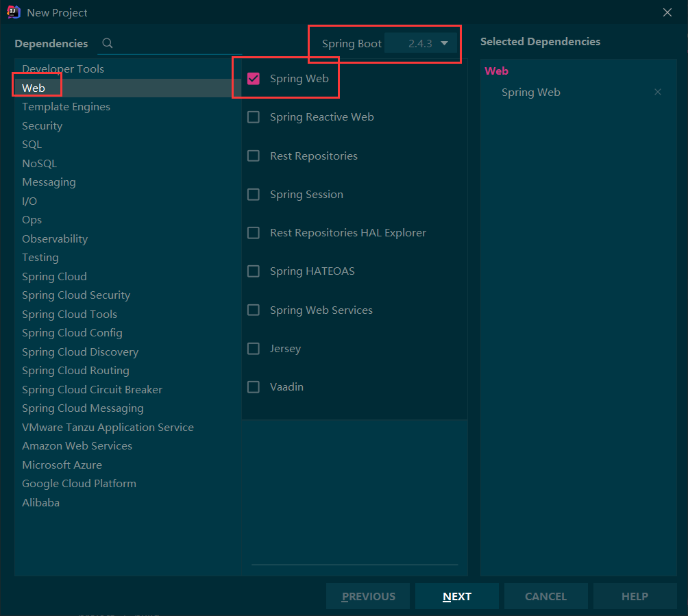Select the Testing category
The height and width of the screenshot is (616, 688).
pyautogui.click(x=127, y=258)
